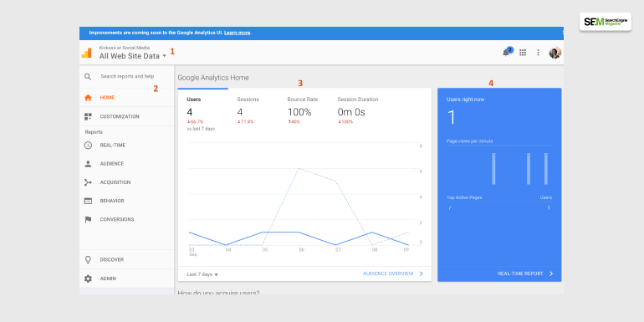The image size is (644, 322).
Task: Click the Admin gear icon
Action: coord(88,279)
